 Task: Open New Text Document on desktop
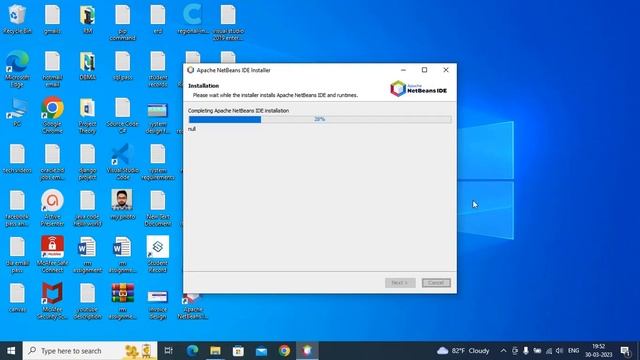pyautogui.click(x=158, y=207)
